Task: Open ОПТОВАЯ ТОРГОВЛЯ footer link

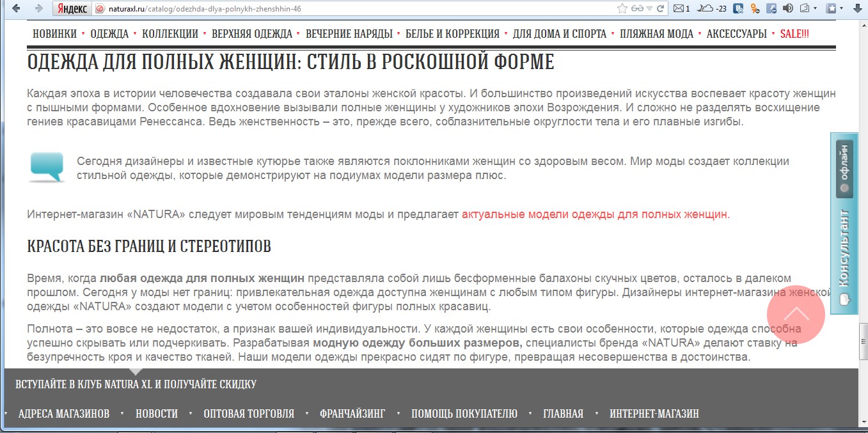Action: [x=249, y=414]
